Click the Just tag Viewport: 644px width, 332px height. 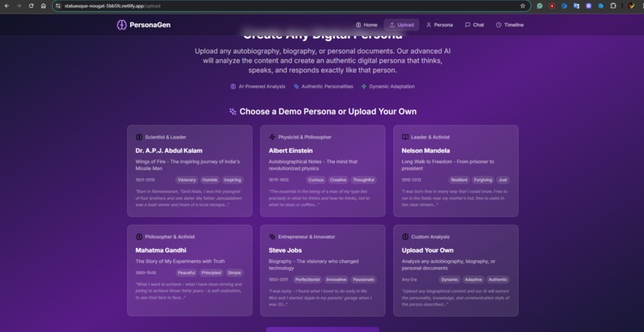point(503,180)
